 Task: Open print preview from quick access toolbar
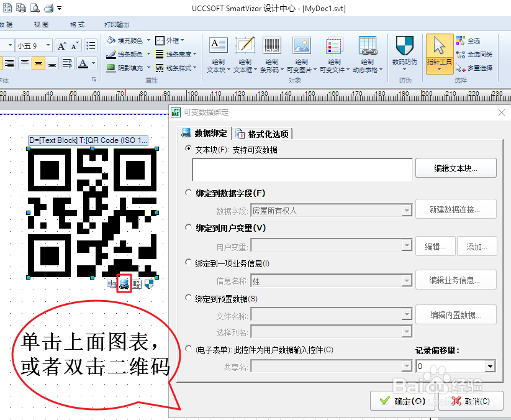(35, 7)
